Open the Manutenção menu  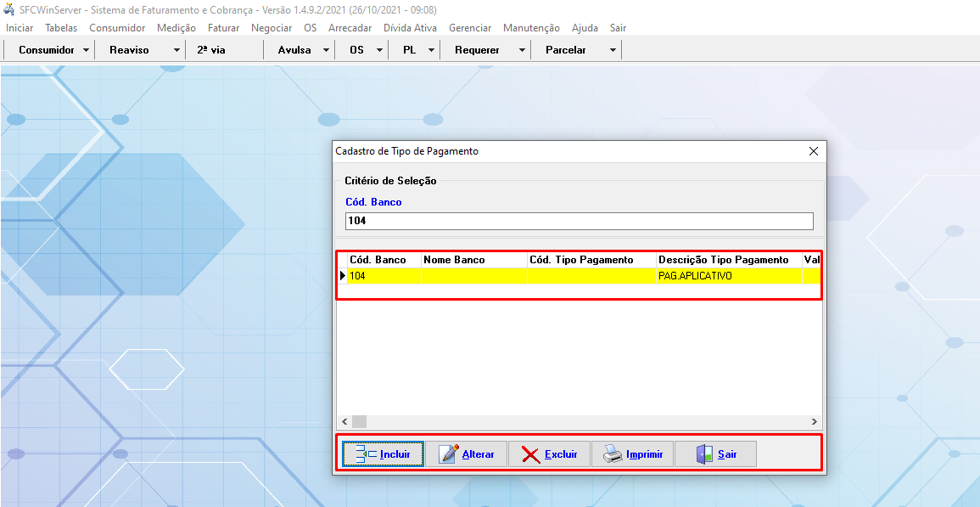[531, 28]
